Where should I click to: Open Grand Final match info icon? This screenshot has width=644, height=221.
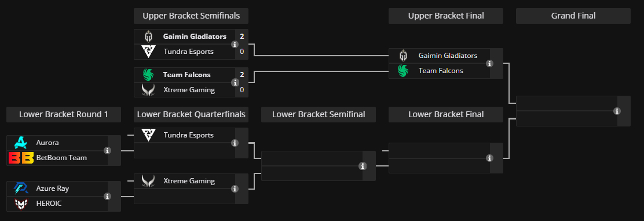coord(617,111)
